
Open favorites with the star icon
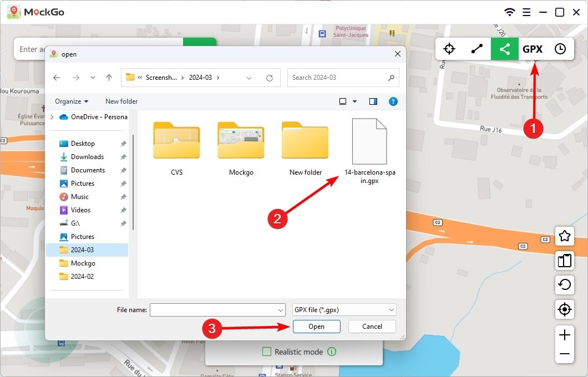coord(564,236)
